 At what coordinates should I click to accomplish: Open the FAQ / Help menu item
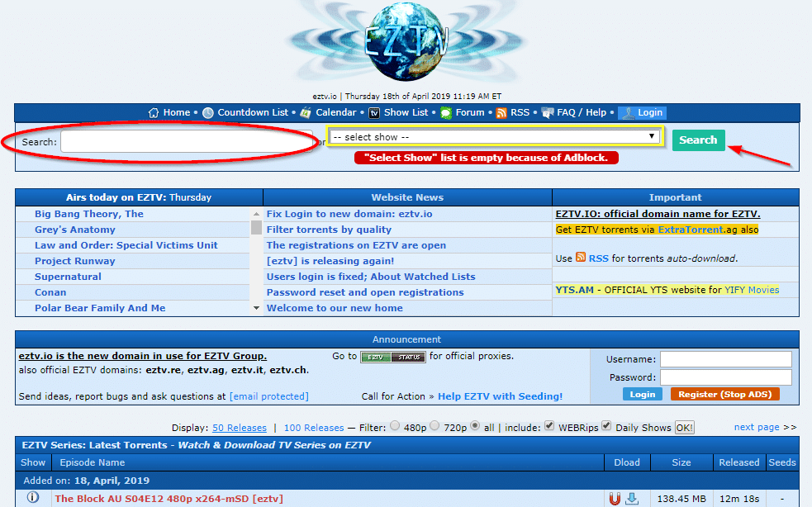(x=582, y=112)
